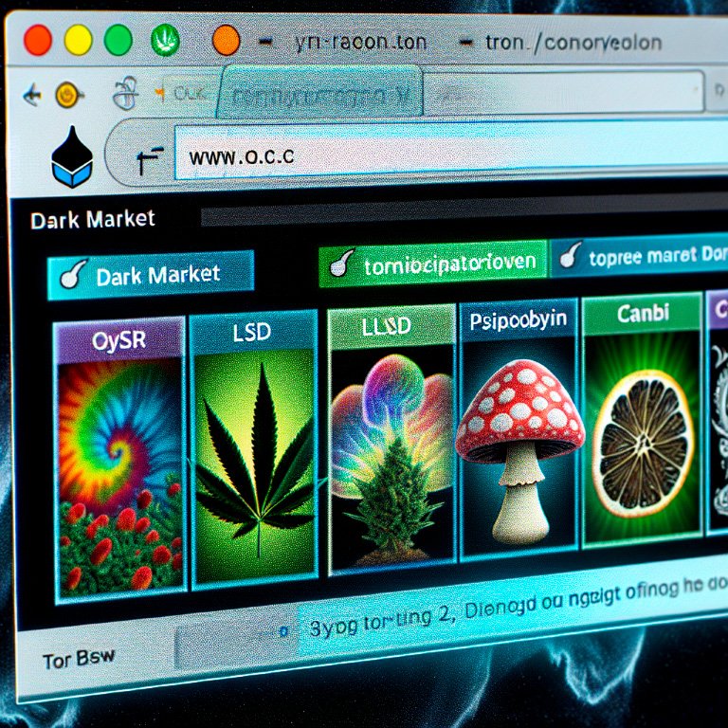Go back using the left arrow icon
This screenshot has height=728, width=728.
[32, 94]
